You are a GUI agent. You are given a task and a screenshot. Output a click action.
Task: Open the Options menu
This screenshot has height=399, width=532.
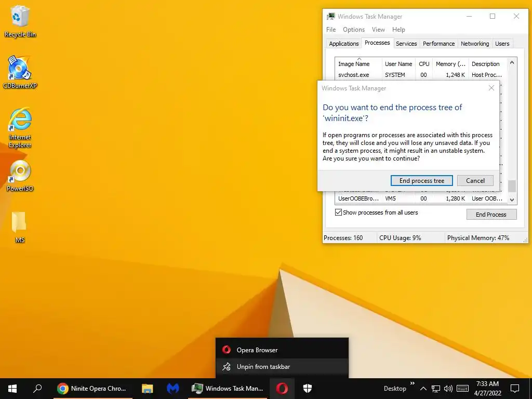[x=353, y=30]
